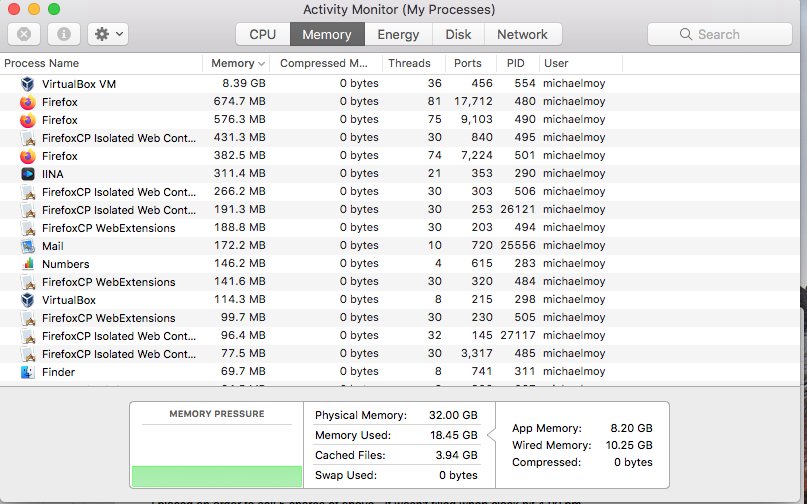Click the FirefoxCP icon for PID 485
The width and height of the screenshot is (807, 504).
click(28, 354)
